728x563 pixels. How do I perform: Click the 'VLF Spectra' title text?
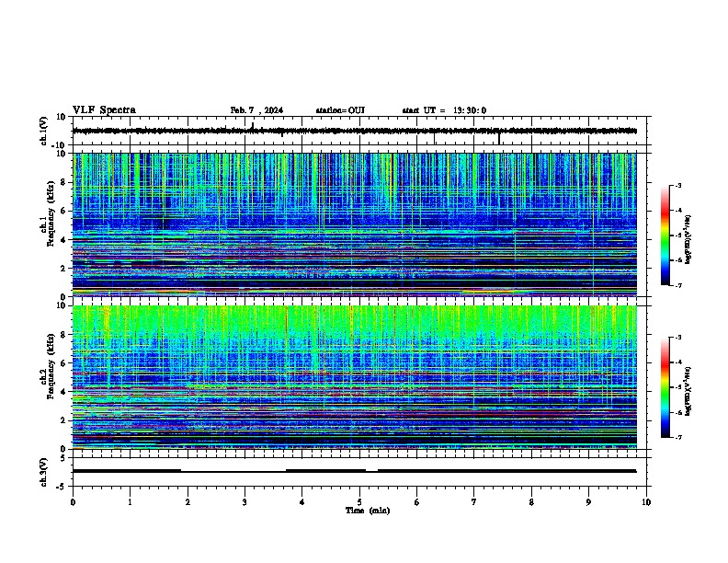click(104, 110)
